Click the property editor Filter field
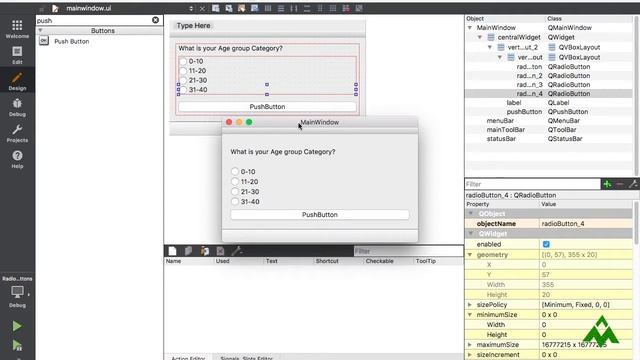640x360 pixels. point(532,184)
